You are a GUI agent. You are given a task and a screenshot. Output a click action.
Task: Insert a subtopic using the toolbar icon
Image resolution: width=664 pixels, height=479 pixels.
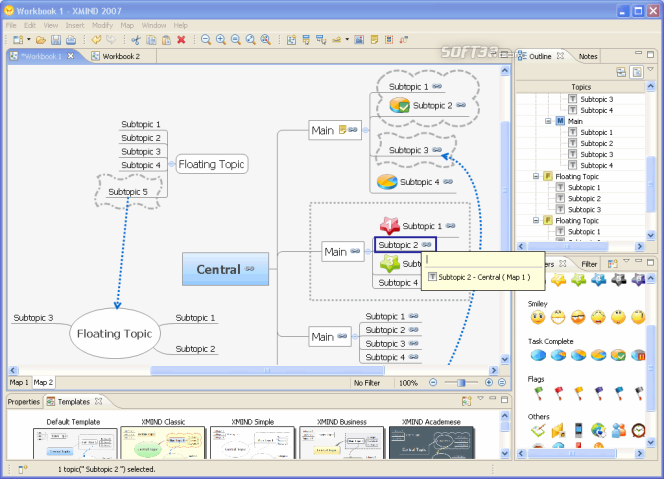pos(321,40)
